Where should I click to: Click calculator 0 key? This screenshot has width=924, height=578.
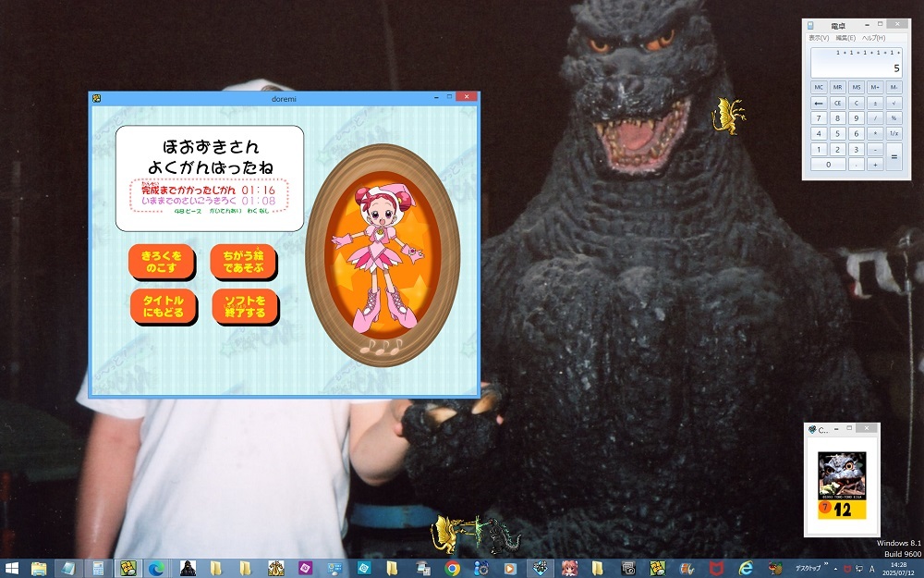tap(829, 165)
